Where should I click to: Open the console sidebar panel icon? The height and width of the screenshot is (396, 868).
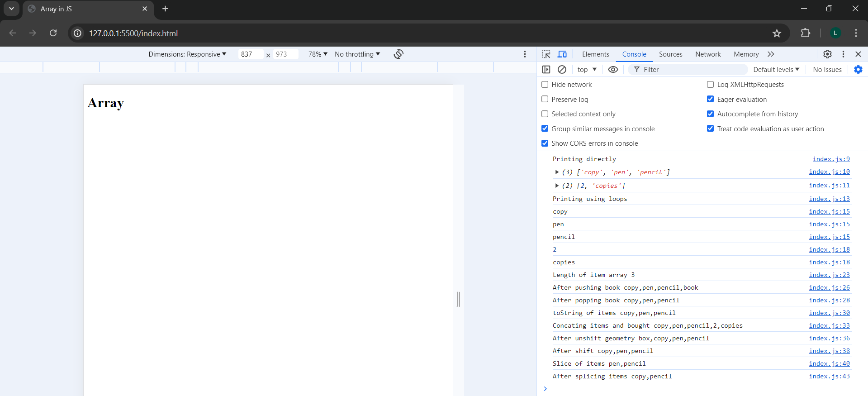point(546,70)
